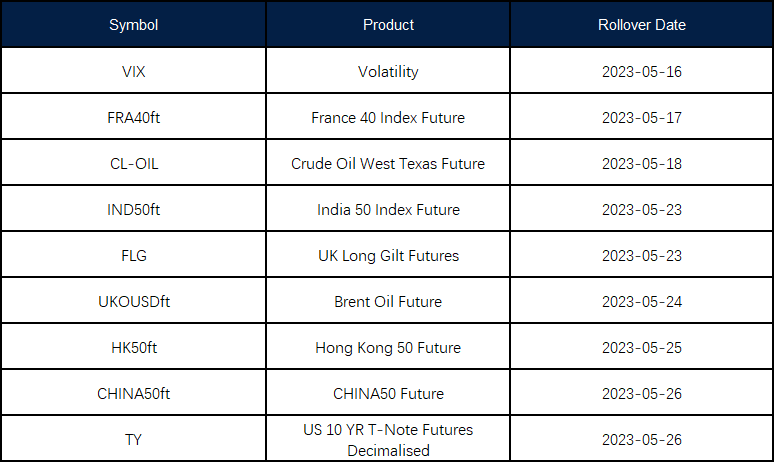This screenshot has height=462, width=774.
Task: Click the TY symbol cell
Action: point(133,440)
